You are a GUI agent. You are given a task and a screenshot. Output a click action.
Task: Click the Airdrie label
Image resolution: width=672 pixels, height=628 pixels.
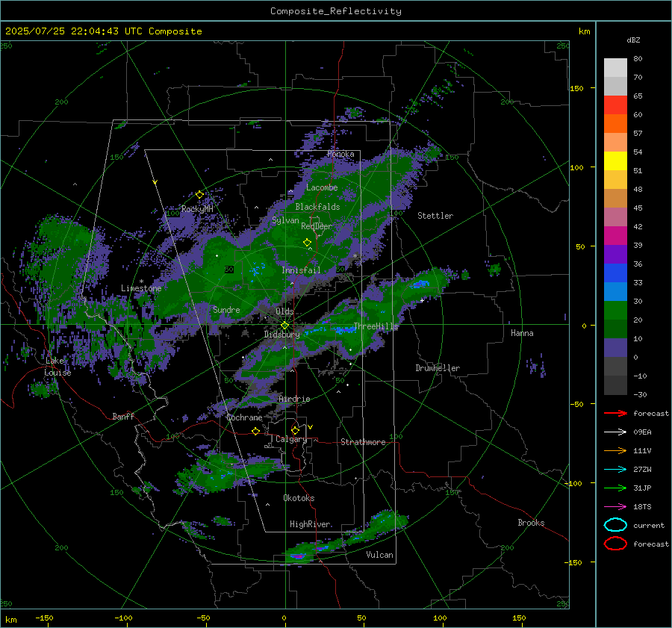(294, 399)
